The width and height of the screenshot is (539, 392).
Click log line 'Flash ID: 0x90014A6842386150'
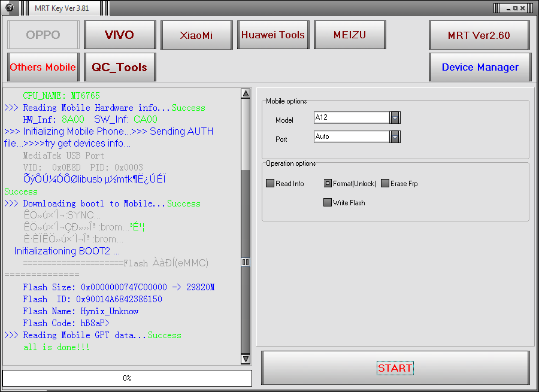coord(92,299)
